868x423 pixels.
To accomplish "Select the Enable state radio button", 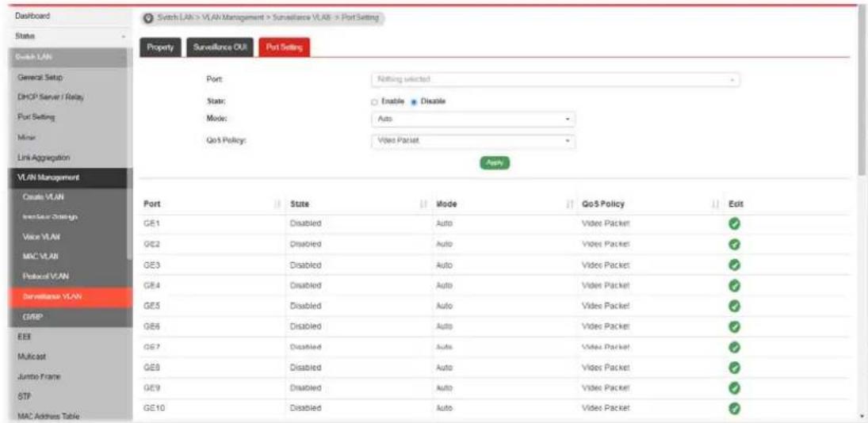I will click(373, 101).
